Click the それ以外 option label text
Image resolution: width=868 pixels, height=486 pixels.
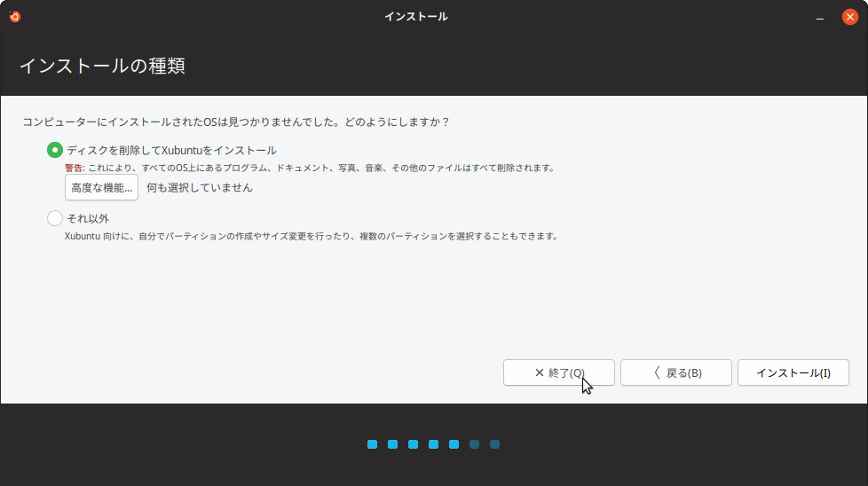coord(88,218)
